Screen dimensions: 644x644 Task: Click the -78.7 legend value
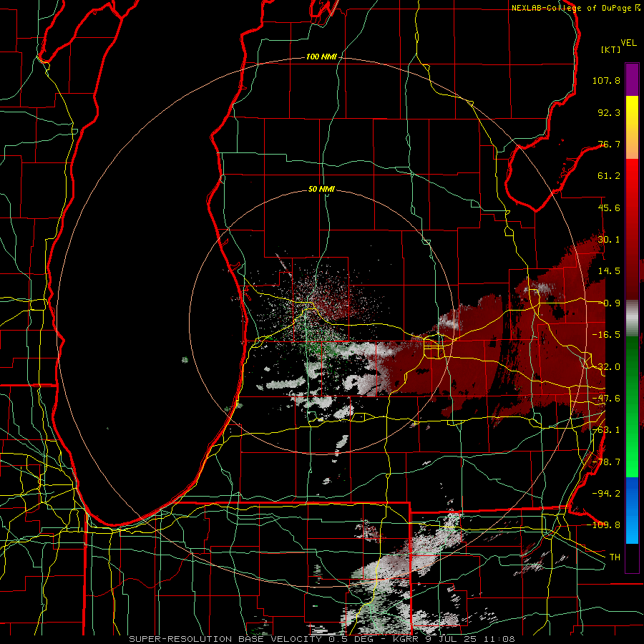tap(606, 462)
